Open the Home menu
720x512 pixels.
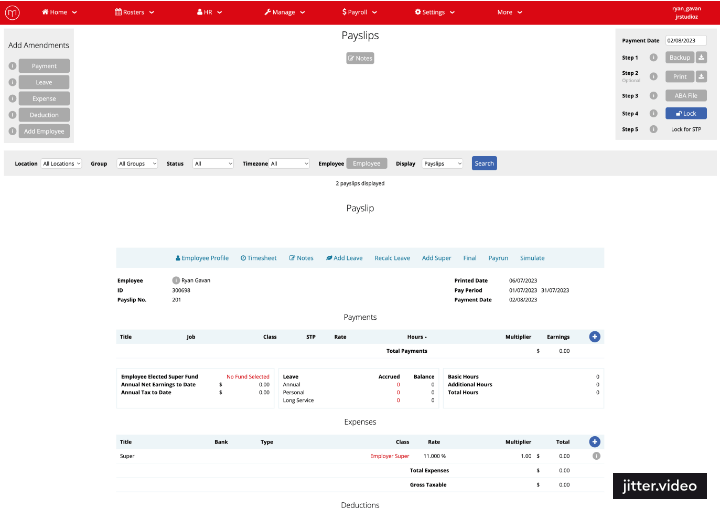pyautogui.click(x=59, y=12)
